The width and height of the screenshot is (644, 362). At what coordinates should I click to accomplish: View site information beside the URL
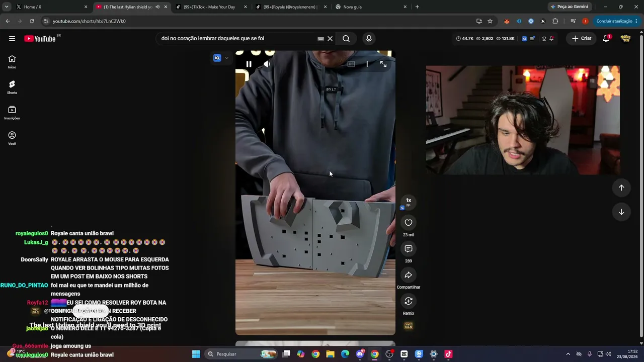pyautogui.click(x=46, y=21)
